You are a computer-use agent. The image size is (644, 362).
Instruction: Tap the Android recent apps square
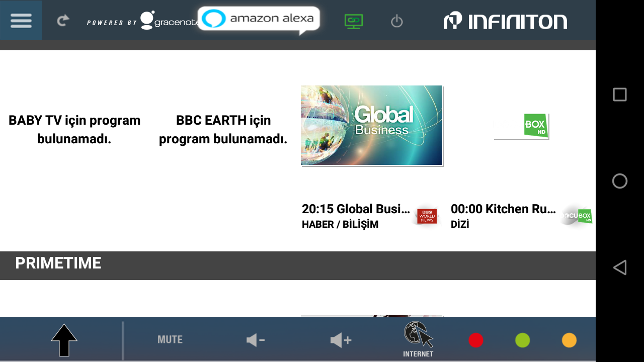(x=620, y=95)
